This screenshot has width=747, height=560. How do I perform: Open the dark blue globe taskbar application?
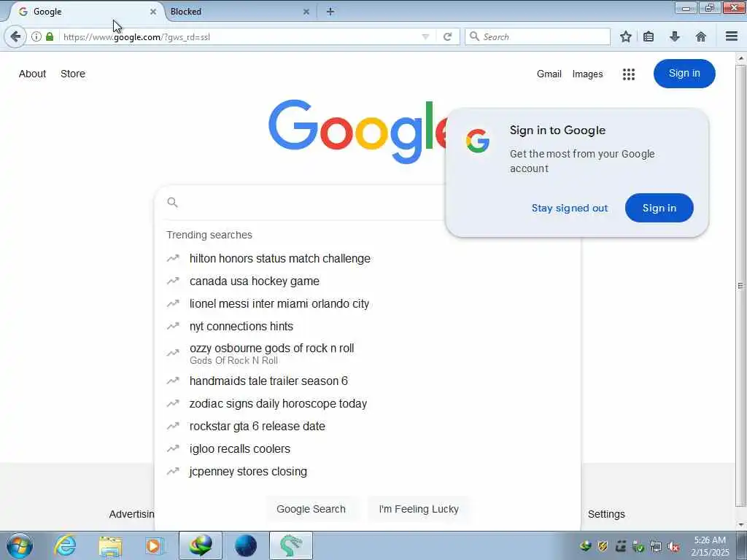pos(246,545)
